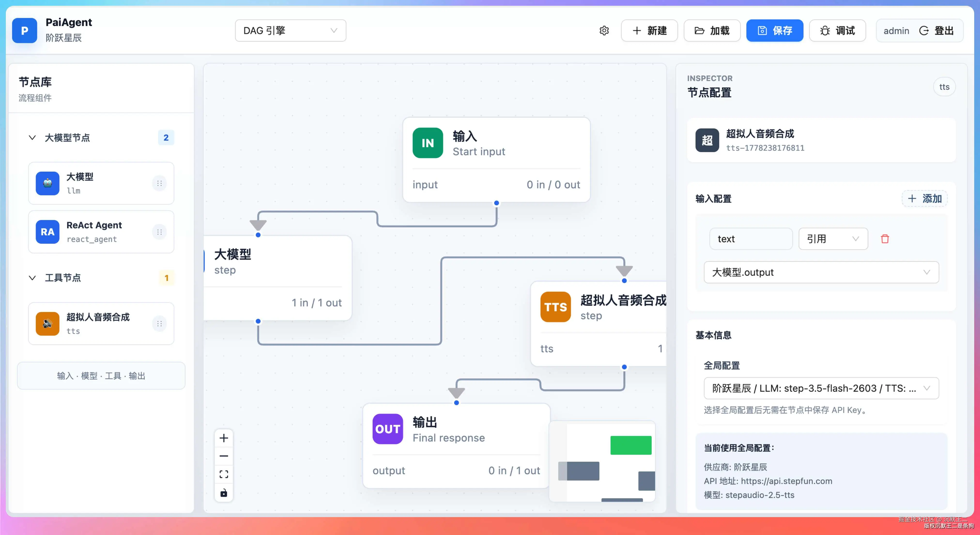The image size is (980, 535).
Task: Open the 全局配置 阶跃星辰 dropdown
Action: click(x=821, y=388)
